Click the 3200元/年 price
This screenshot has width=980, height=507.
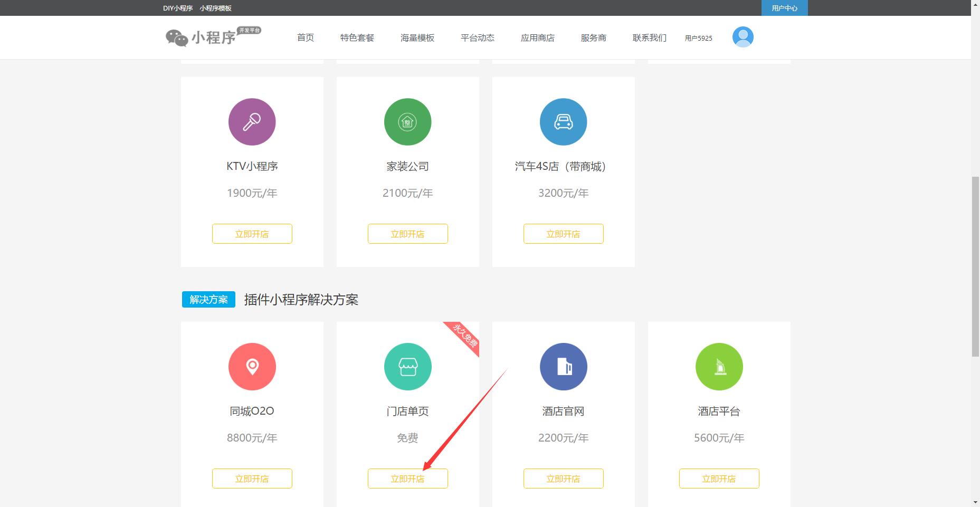click(x=563, y=193)
